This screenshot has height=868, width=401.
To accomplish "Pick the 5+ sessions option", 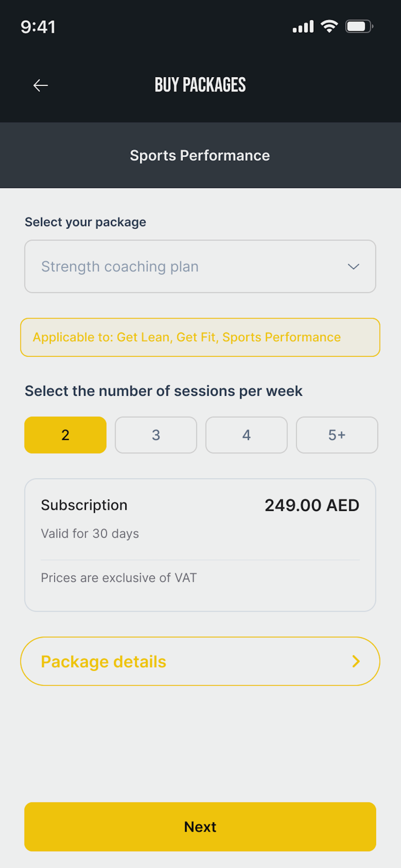I will point(337,435).
